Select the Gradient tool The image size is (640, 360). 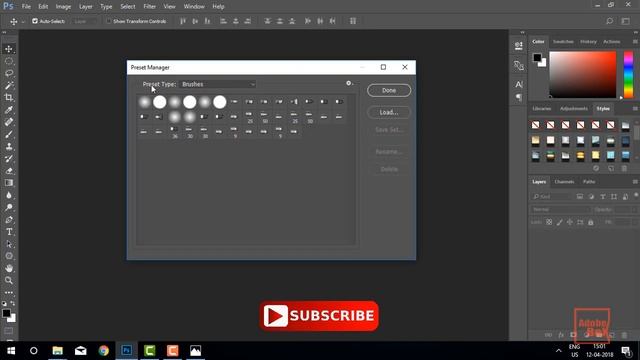coord(9,183)
